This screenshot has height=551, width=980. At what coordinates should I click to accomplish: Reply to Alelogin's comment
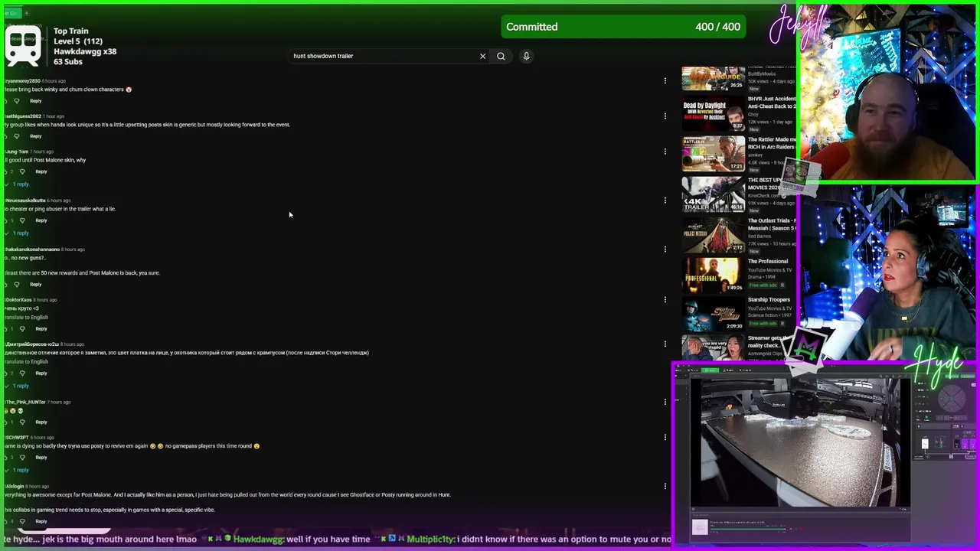click(x=41, y=522)
